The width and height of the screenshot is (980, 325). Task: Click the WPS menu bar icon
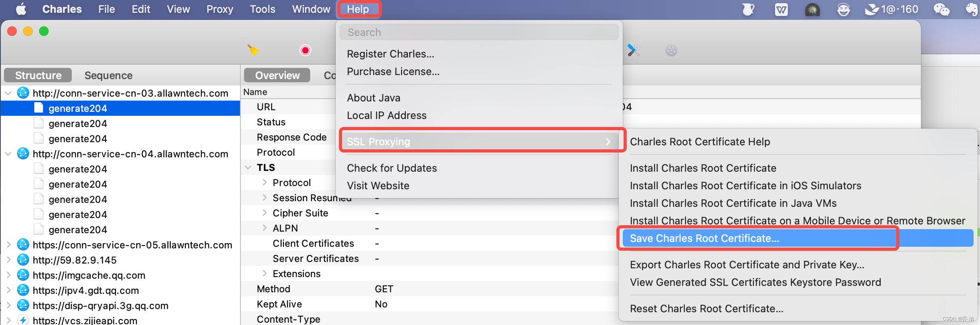[781, 9]
